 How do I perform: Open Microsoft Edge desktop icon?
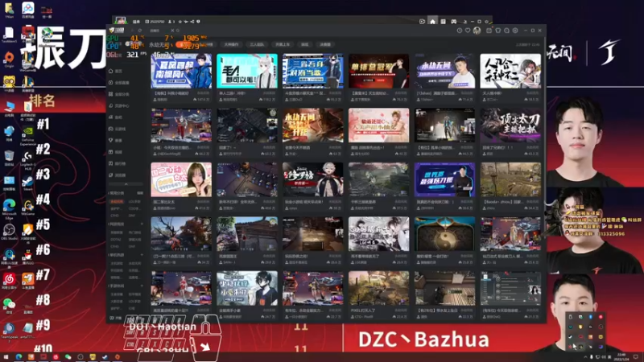pyautogui.click(x=9, y=208)
